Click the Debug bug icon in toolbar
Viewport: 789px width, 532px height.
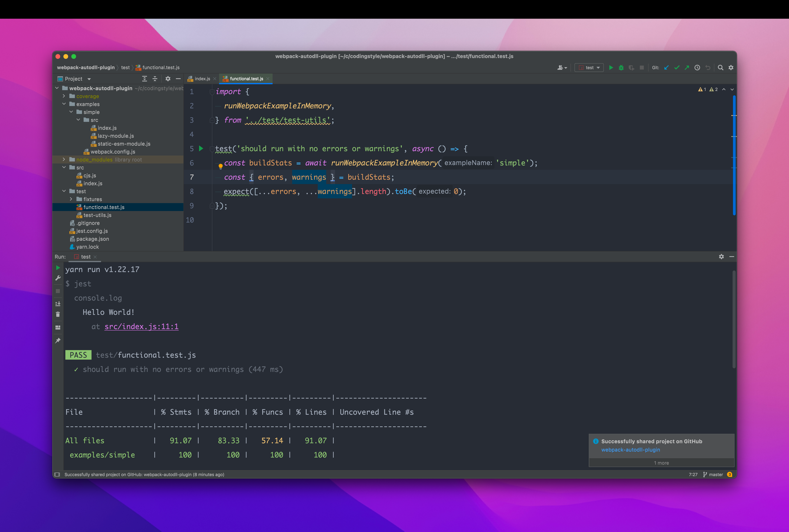[621, 68]
